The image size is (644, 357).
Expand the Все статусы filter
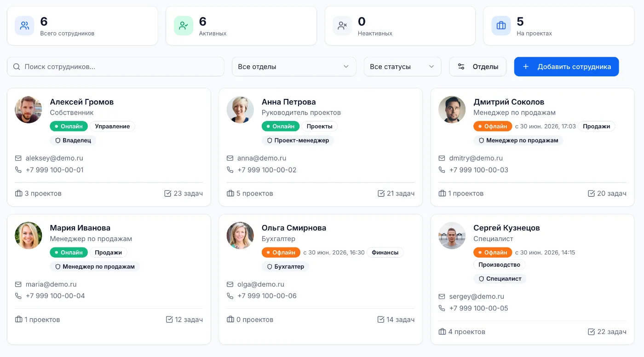(402, 67)
